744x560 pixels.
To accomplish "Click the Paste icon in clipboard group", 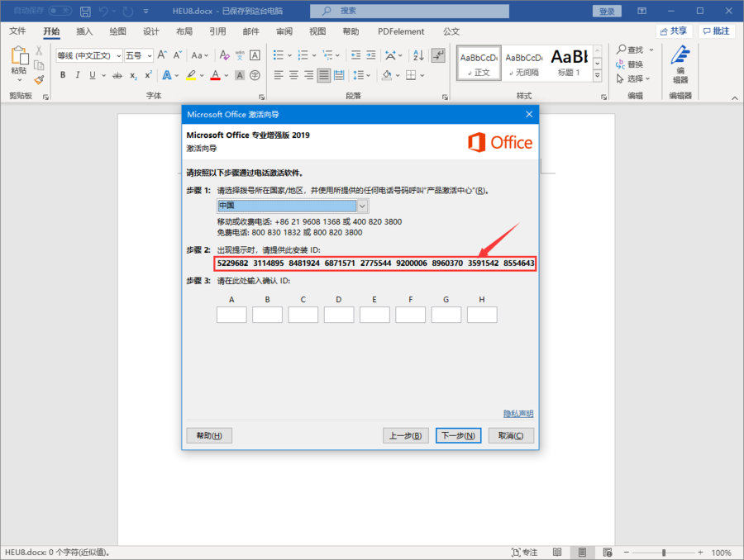I will coord(18,59).
